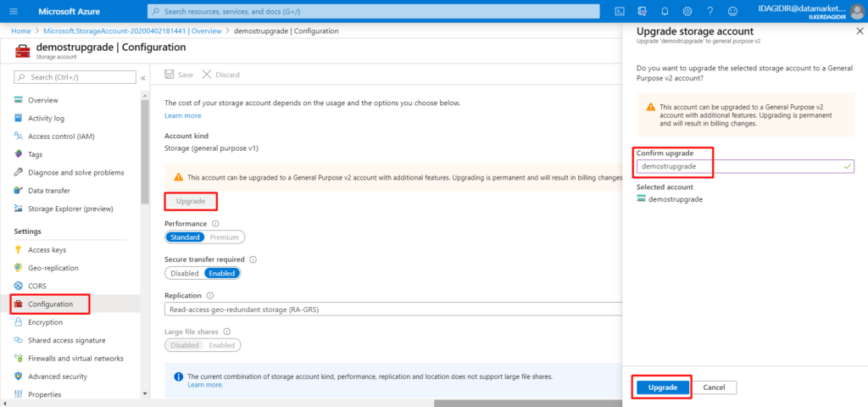Click the blue Upgrade button in panel

point(663,387)
